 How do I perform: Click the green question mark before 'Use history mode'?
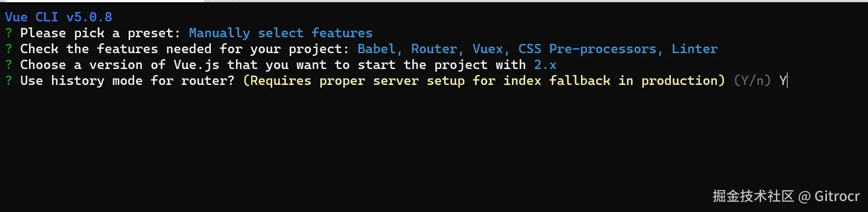click(8, 81)
